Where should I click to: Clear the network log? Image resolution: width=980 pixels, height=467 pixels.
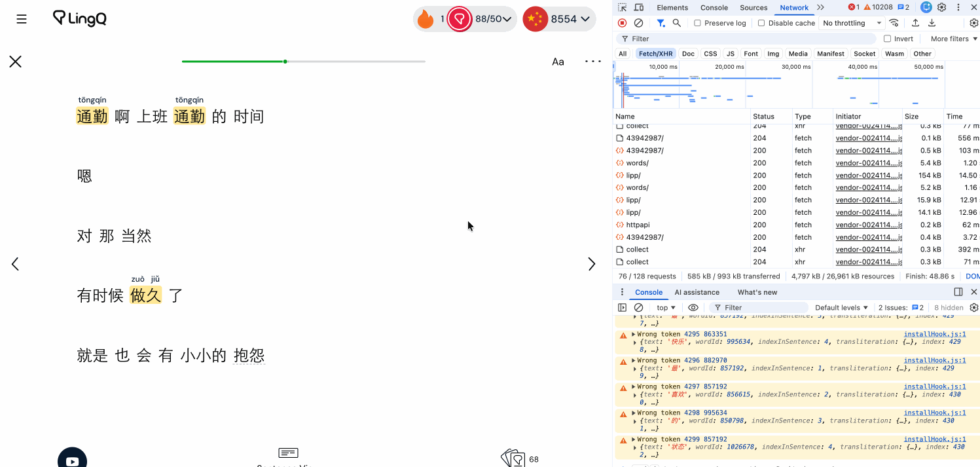pos(638,23)
